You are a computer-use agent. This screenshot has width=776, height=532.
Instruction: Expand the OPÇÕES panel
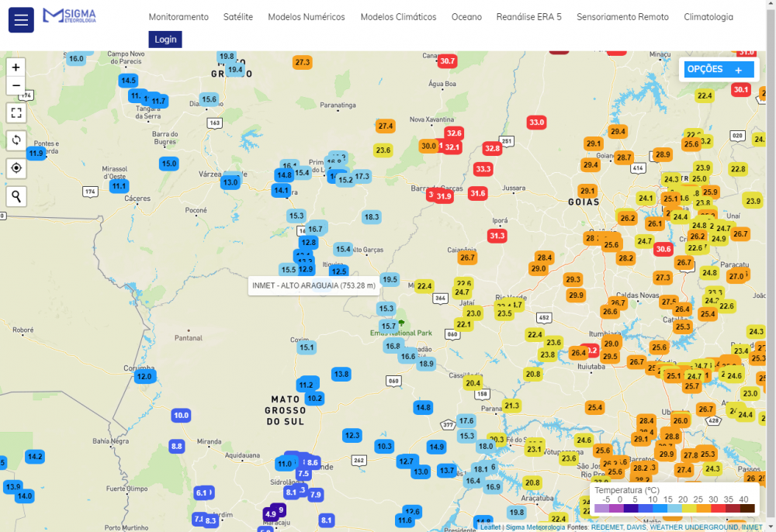716,70
